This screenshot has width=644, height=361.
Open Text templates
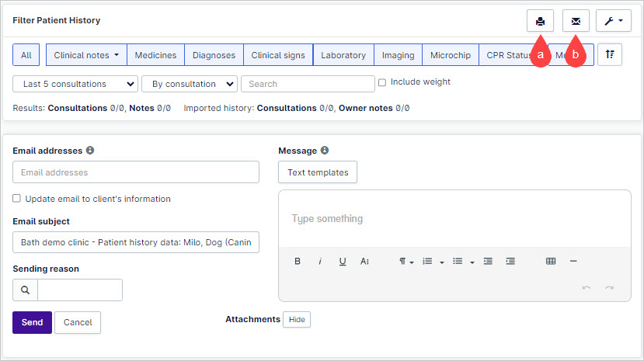318,172
